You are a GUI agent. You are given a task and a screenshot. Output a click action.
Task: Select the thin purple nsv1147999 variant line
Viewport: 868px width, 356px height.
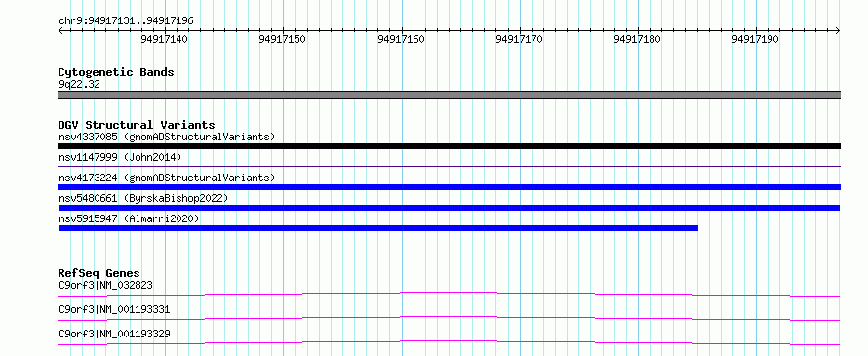tap(449, 166)
